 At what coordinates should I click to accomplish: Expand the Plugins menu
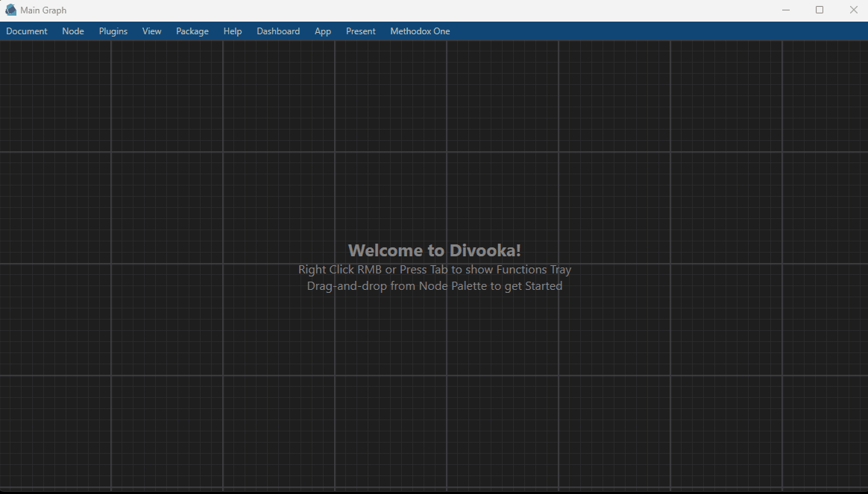click(x=113, y=31)
